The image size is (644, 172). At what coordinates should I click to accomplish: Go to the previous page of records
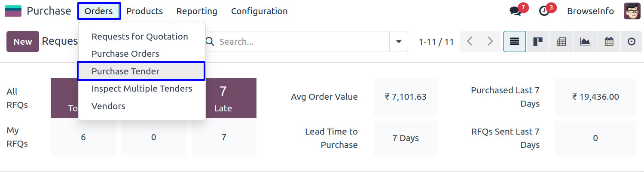coord(470,42)
